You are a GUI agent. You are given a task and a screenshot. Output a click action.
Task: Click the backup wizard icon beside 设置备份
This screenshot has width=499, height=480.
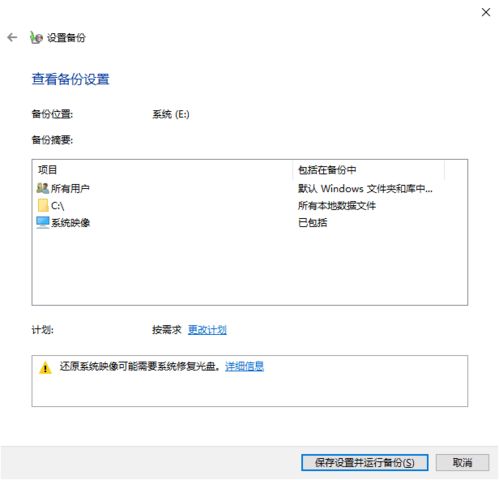coord(36,37)
